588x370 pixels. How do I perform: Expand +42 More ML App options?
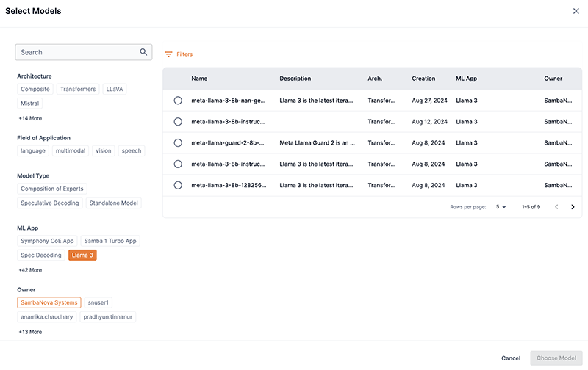coord(30,270)
